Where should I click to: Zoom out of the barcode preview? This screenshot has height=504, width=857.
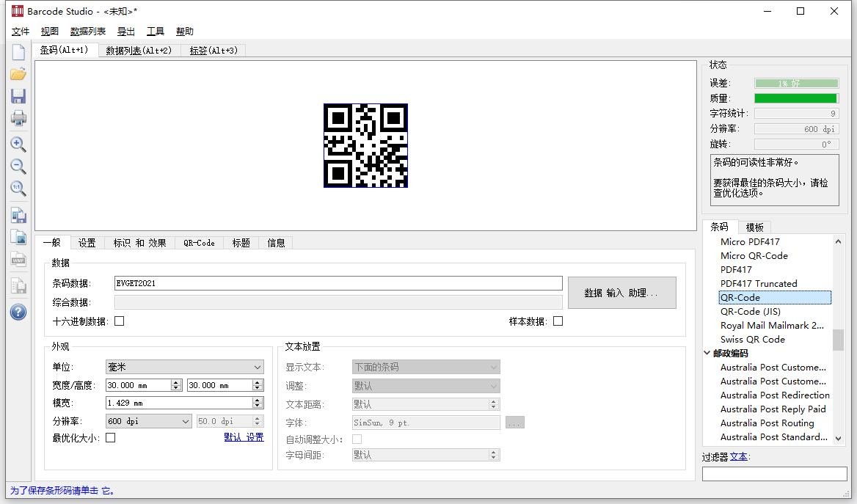(18, 167)
